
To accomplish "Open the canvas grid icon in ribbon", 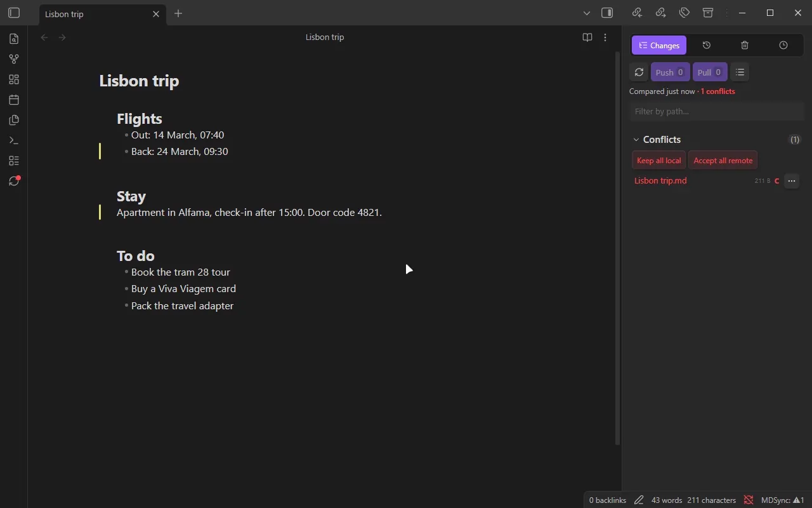I will 14,79.
